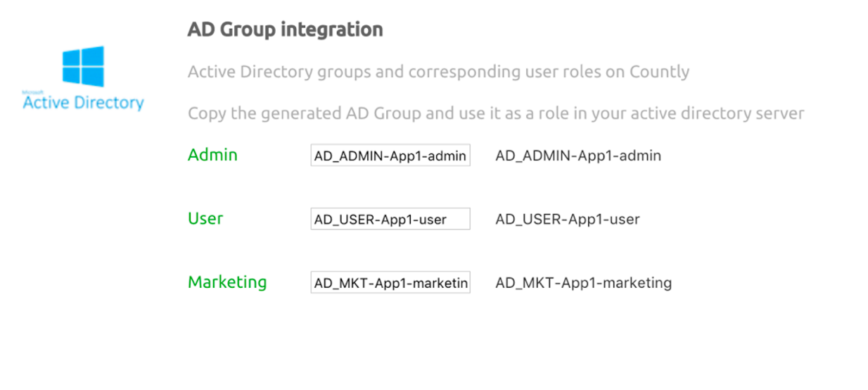This screenshot has width=868, height=390.
Task: Click the AD_MKT-App1-marketing generated text
Action: tap(584, 283)
